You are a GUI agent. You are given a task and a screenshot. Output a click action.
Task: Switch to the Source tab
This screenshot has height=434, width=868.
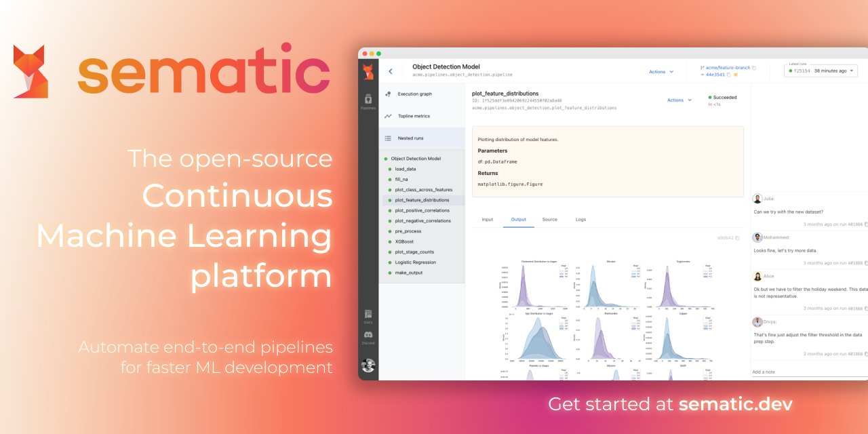point(550,220)
